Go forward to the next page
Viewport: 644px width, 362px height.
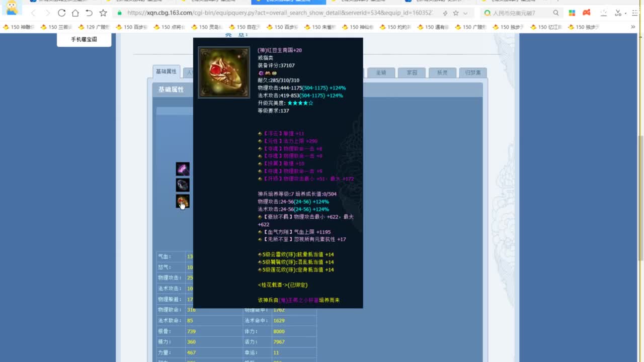coord(47,13)
